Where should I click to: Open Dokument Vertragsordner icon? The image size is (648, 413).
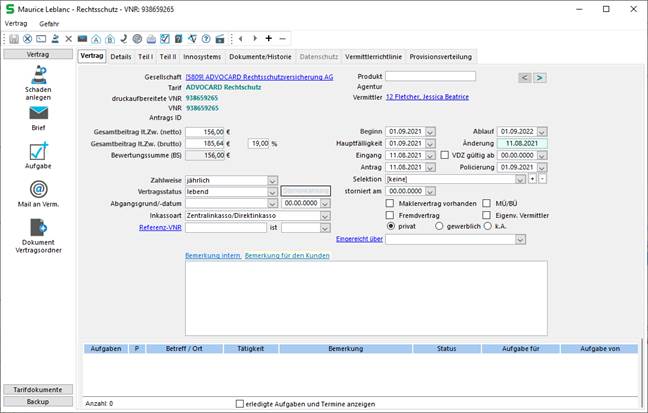coord(38,227)
